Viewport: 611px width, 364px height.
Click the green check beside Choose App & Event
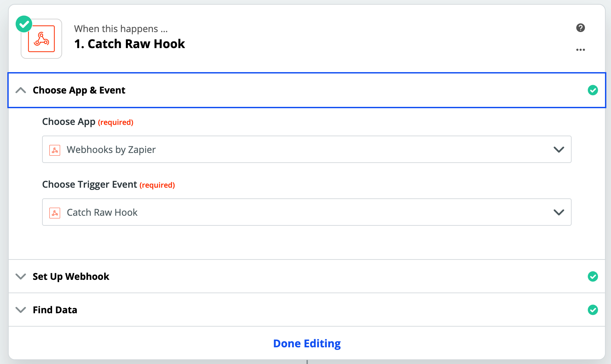[593, 90]
